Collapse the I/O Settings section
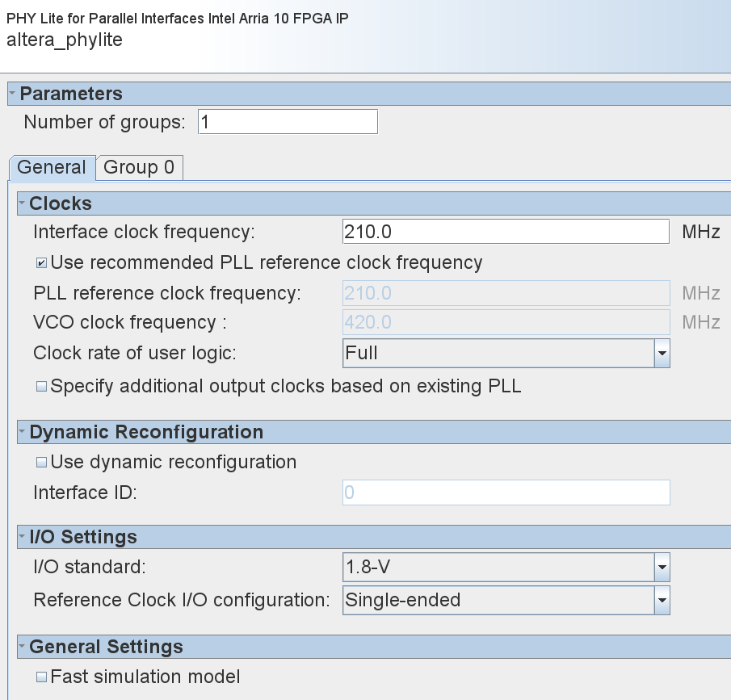Viewport: 731px width, 700px height. [x=23, y=537]
